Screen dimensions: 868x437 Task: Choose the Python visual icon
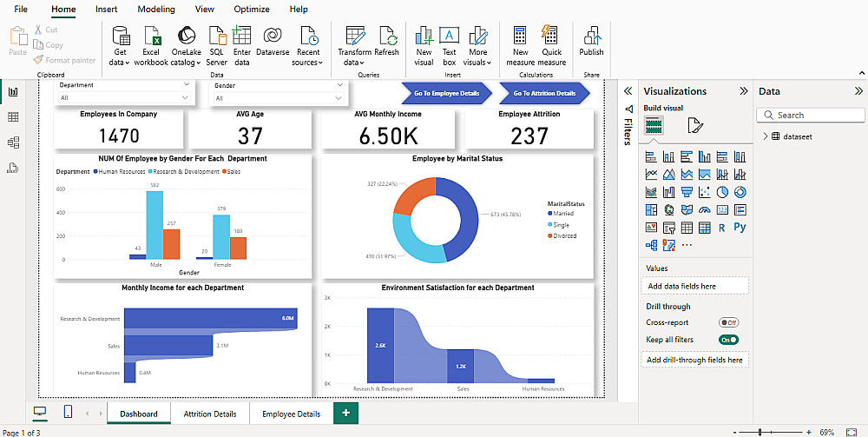740,228
